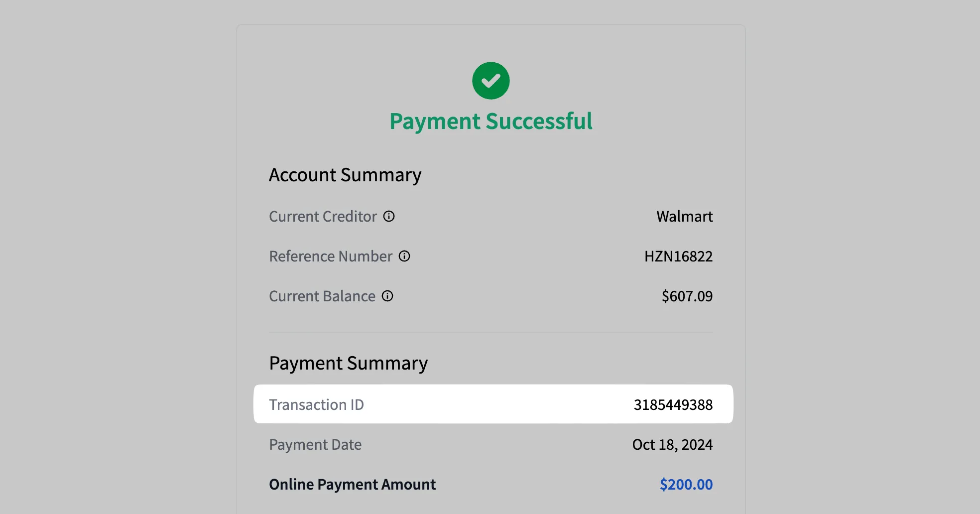The height and width of the screenshot is (514, 980).
Task: Click the Reference Number label
Action: 331,257
